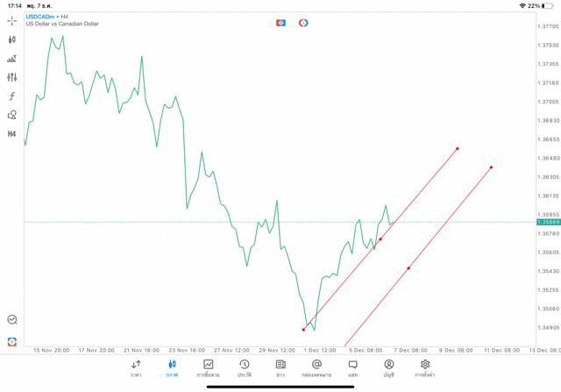Viewport: 561px width, 392px height.
Task: Select the crosshair cursor tool
Action: tap(12, 20)
